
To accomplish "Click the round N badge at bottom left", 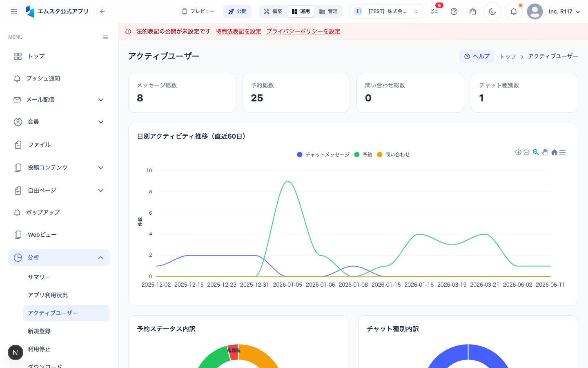I will 16,352.
